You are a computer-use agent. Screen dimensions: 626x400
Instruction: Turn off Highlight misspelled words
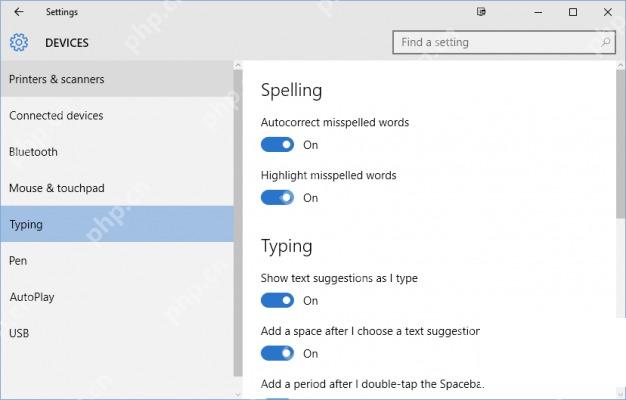[x=277, y=198]
